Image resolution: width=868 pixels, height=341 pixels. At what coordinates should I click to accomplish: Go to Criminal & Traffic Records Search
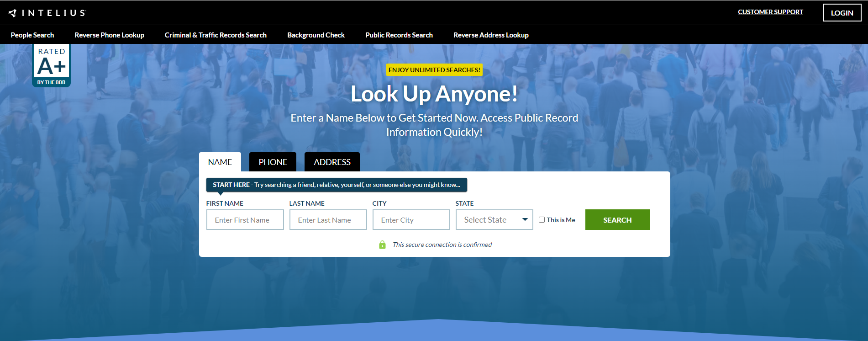point(216,35)
